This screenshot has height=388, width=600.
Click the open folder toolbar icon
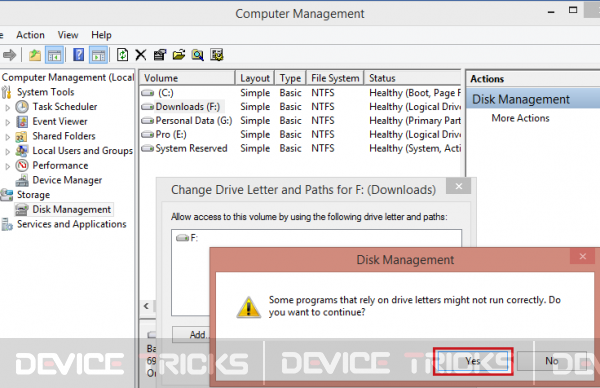point(179,55)
